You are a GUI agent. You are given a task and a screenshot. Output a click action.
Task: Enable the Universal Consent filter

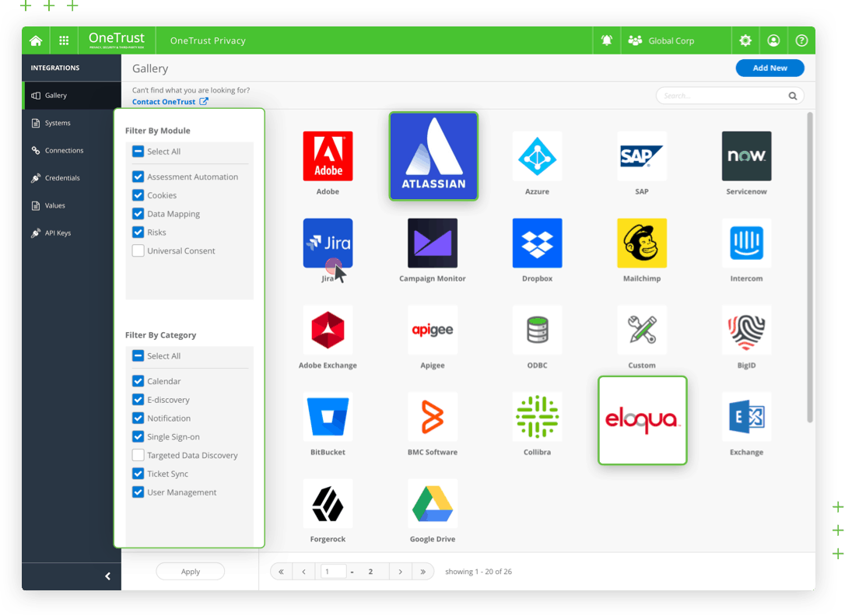pyautogui.click(x=138, y=250)
